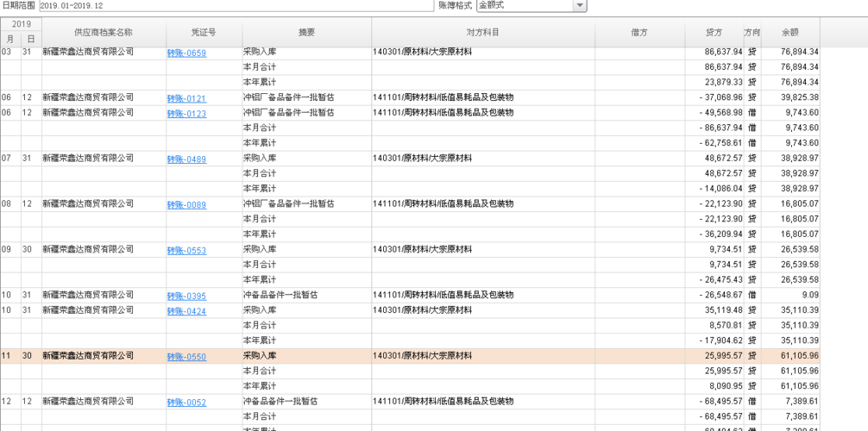Click the 对方科目 column header
The image size is (868, 431).
point(483,32)
